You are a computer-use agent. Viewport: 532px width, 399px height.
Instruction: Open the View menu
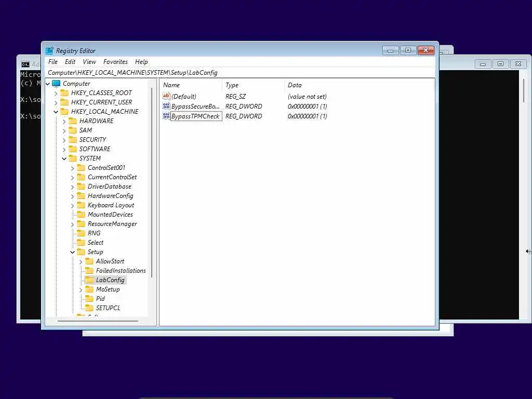(89, 62)
